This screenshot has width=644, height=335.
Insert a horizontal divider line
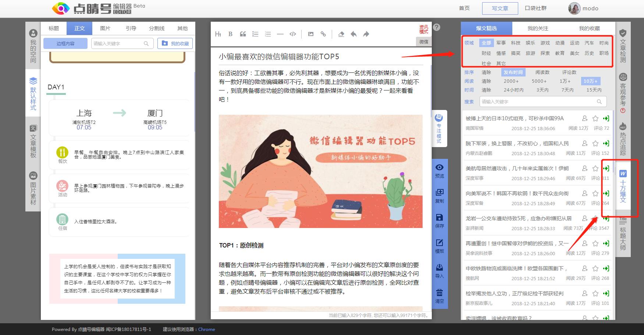pos(280,34)
